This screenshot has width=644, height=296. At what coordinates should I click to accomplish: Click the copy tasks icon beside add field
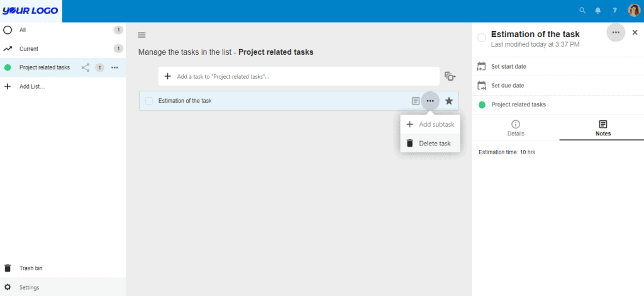(x=450, y=76)
